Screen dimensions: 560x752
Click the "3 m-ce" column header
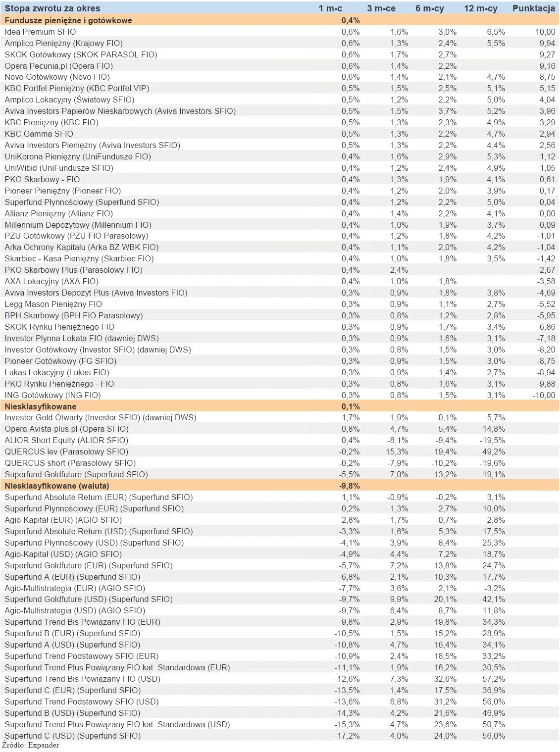click(381, 8)
